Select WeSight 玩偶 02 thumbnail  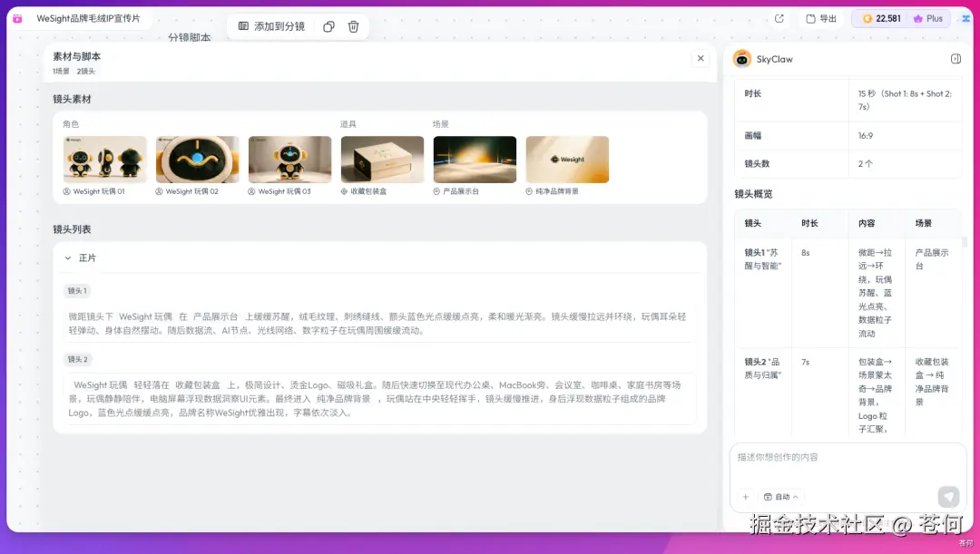[x=198, y=160]
